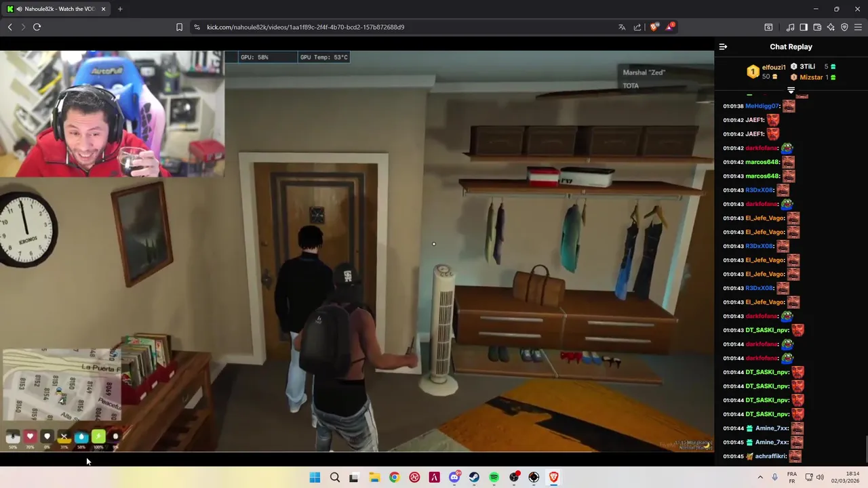Open Brave Shields lion icon
This screenshot has width=868, height=488.
(654, 27)
